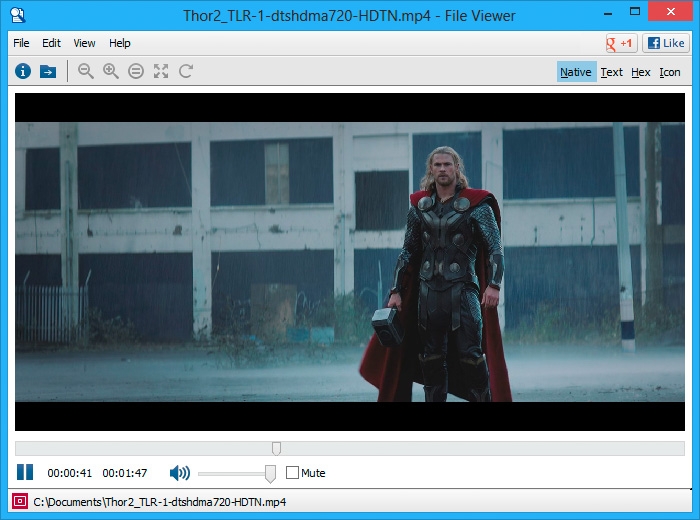Click the volume slider handle
Screen dimensions: 700x520
pyautogui.click(x=270, y=474)
